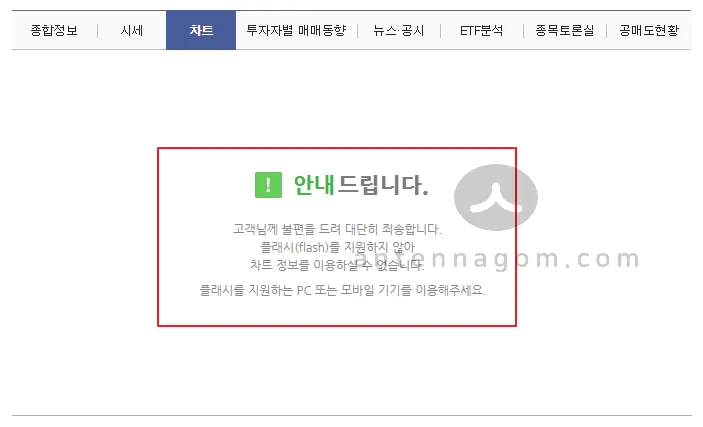Switch to the 시세 tab

(132, 30)
